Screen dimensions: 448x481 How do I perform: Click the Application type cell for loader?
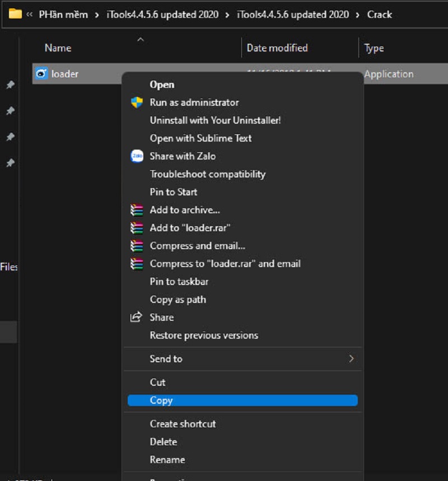(389, 74)
